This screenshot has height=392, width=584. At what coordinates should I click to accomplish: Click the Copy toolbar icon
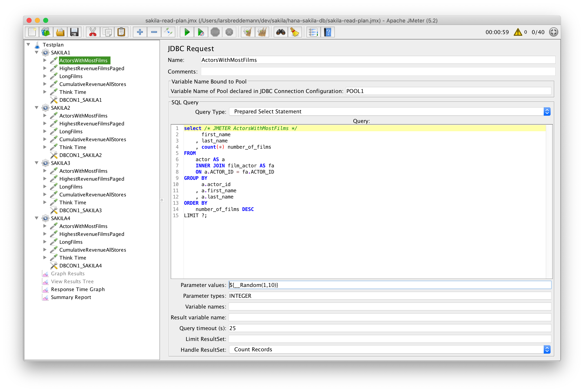coord(107,32)
